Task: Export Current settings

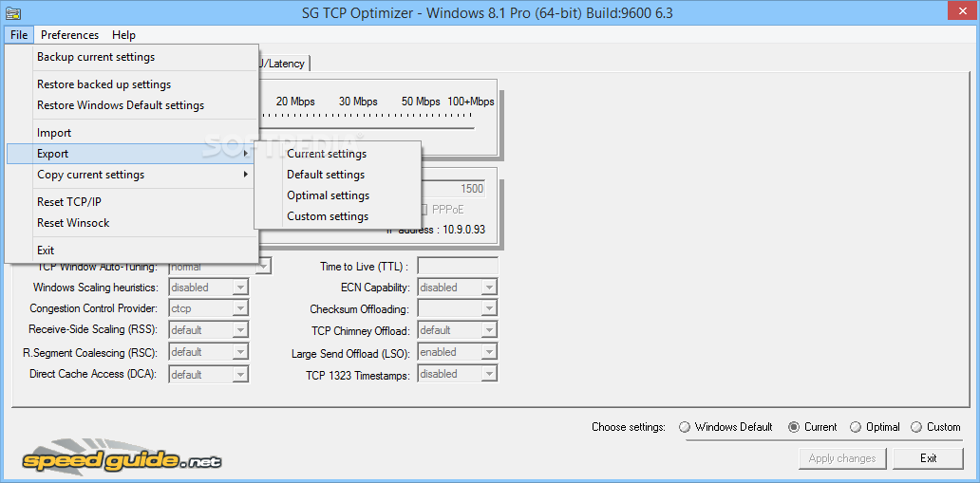Action: coord(337,154)
